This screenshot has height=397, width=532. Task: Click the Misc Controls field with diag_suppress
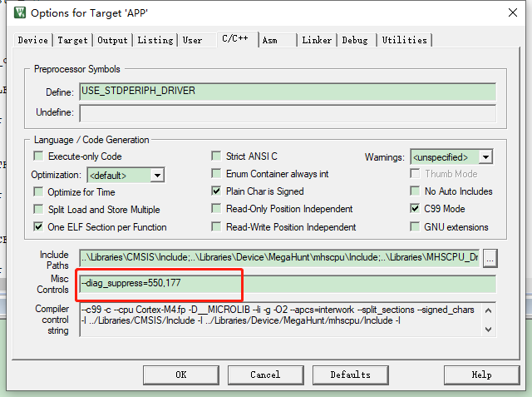click(x=288, y=284)
